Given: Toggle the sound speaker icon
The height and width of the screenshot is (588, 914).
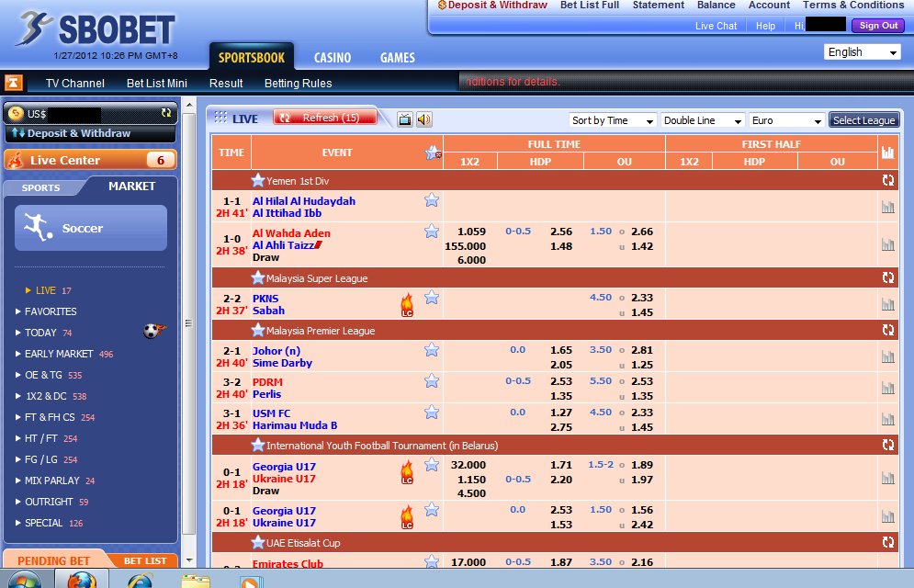Looking at the screenshot, I should coord(423,120).
